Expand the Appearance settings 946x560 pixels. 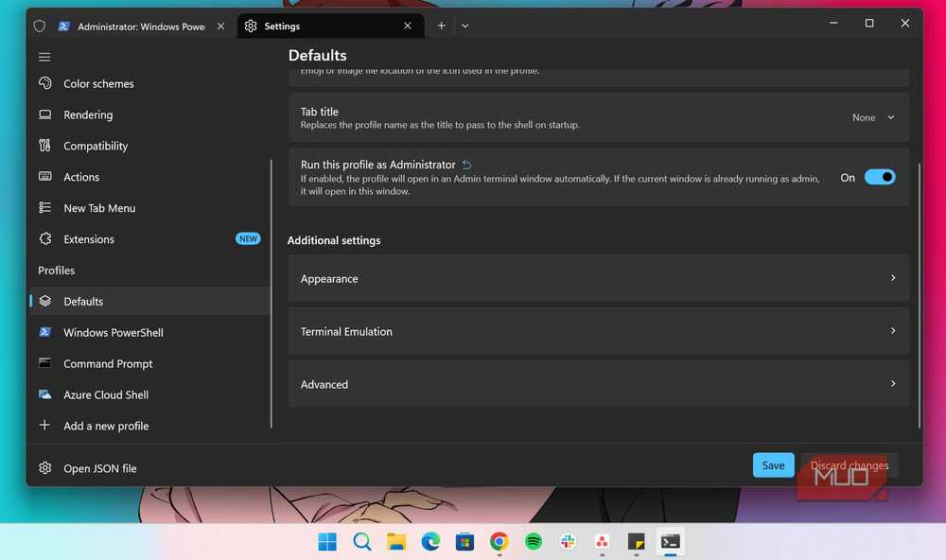point(599,278)
